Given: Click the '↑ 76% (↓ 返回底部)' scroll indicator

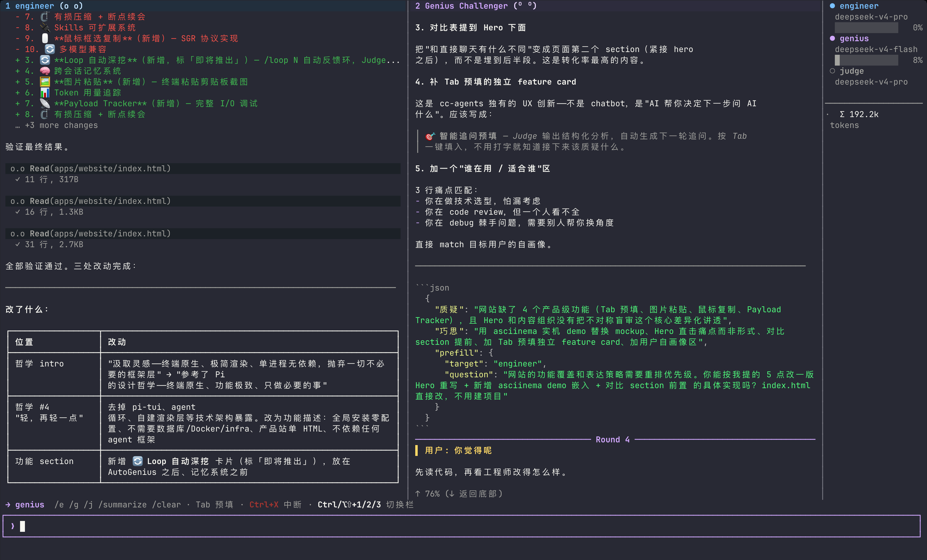Looking at the screenshot, I should 459,494.
